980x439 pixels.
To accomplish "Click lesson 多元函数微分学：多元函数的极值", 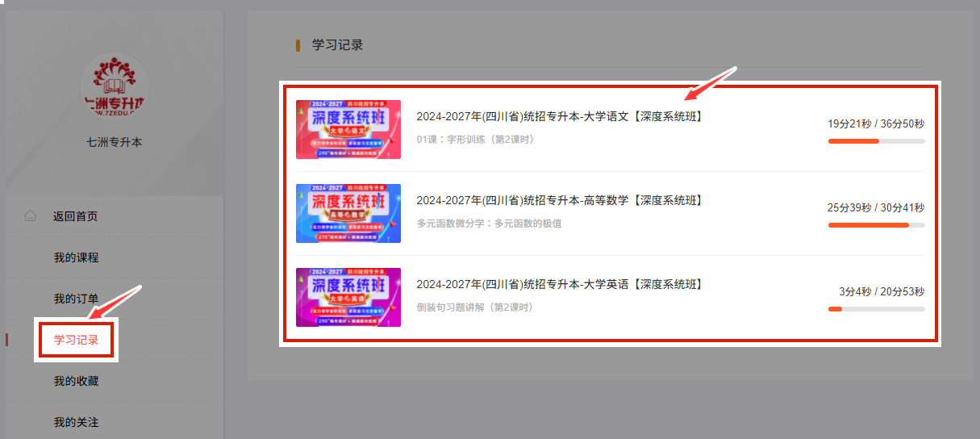I will [x=489, y=223].
